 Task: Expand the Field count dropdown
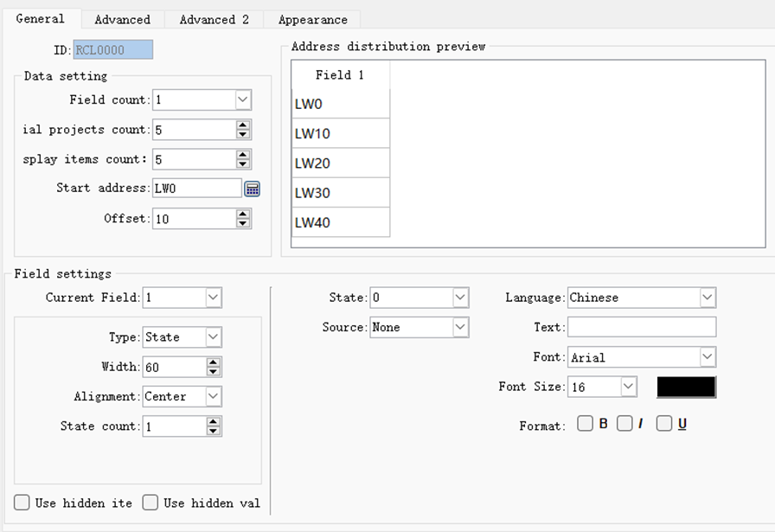click(x=242, y=100)
